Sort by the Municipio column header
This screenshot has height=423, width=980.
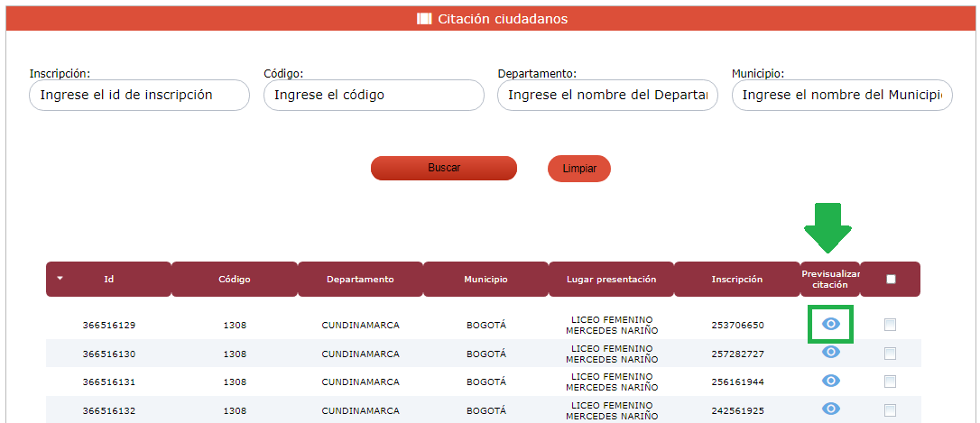coord(485,280)
